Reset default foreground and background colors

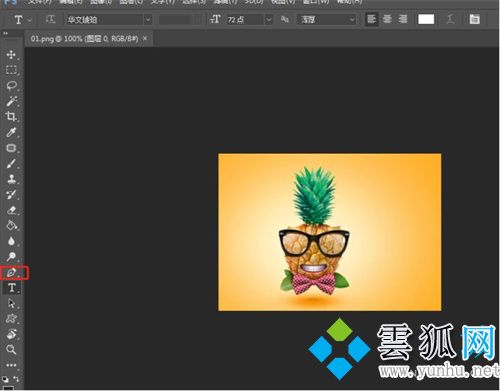(x=5, y=379)
